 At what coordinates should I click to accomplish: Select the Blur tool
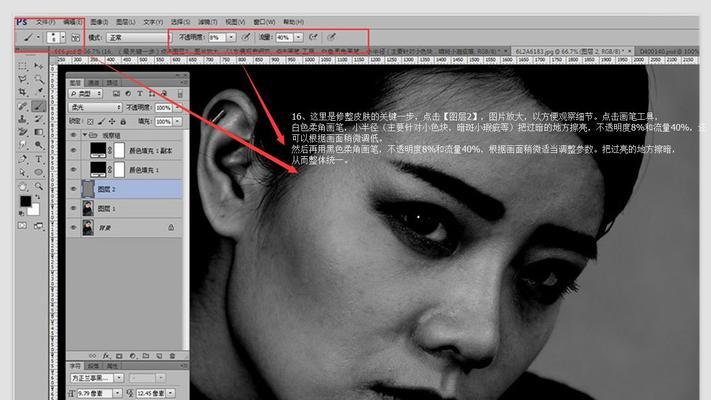point(22,146)
